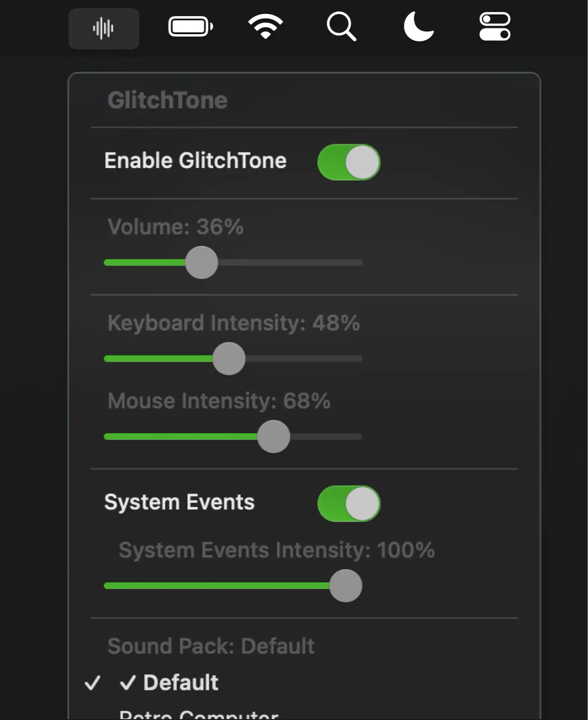The height and width of the screenshot is (720, 588).
Task: Click the Volume slider handle
Action: pos(201,262)
